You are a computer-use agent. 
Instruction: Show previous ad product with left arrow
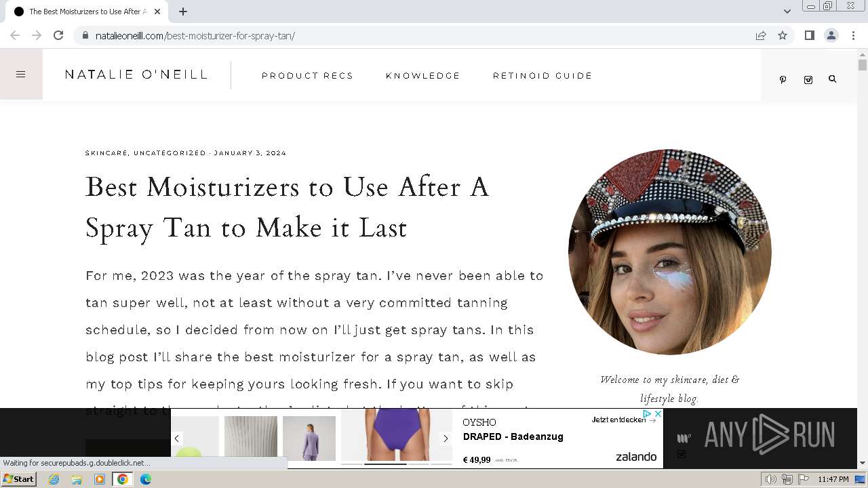(x=176, y=439)
